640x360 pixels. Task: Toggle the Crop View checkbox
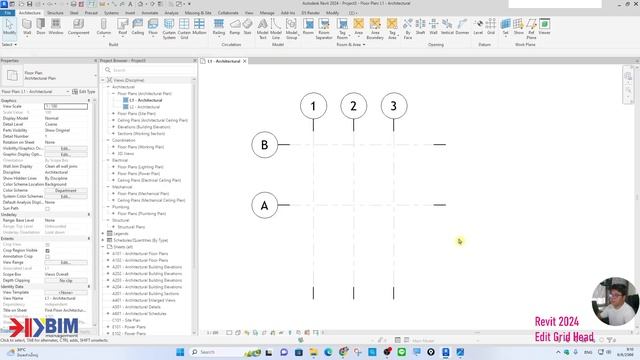[x=47, y=244]
